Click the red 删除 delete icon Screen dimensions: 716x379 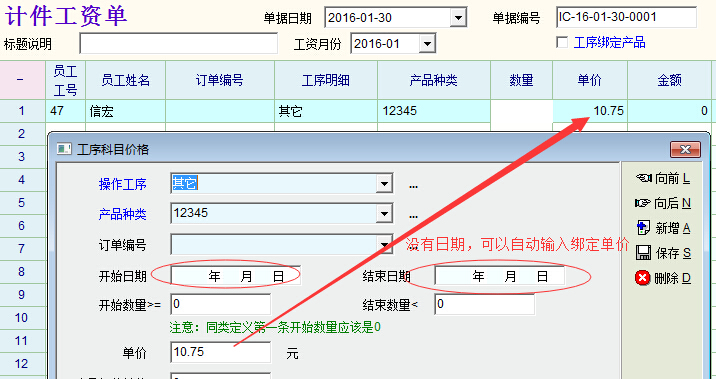(642, 278)
